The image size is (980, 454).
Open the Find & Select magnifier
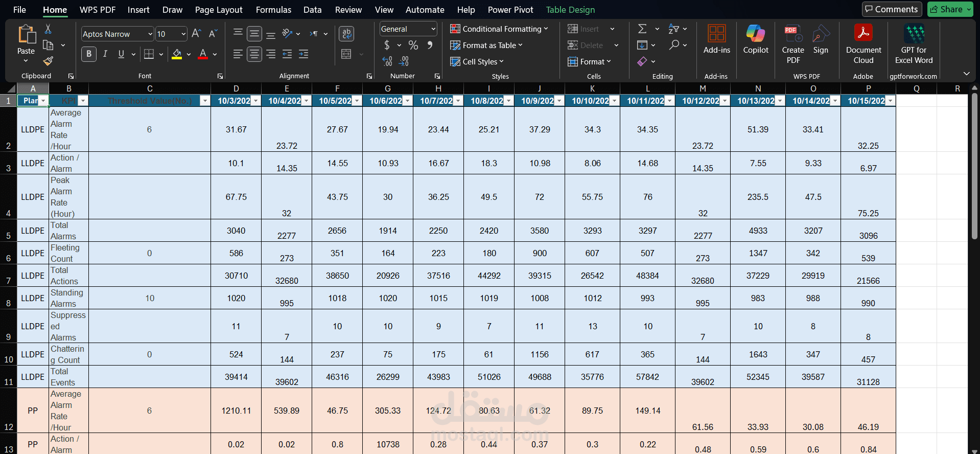674,45
